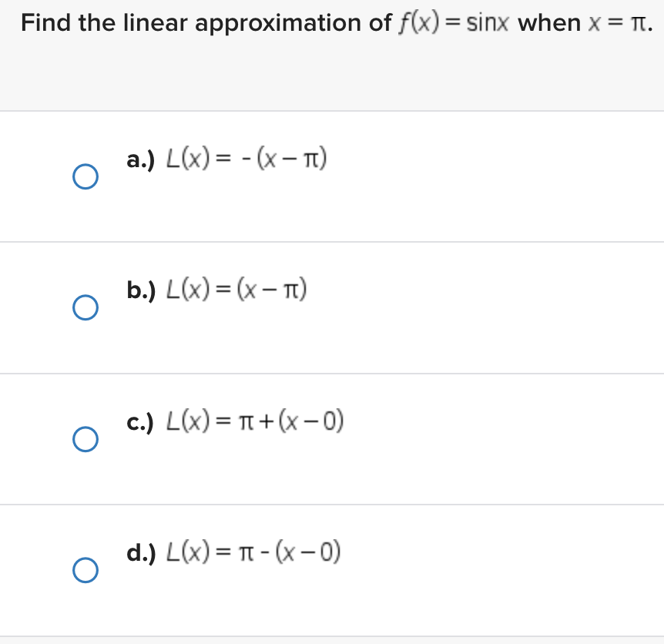This screenshot has height=644, width=664.
Task: Select the radio button for option d
Action: tap(85, 570)
